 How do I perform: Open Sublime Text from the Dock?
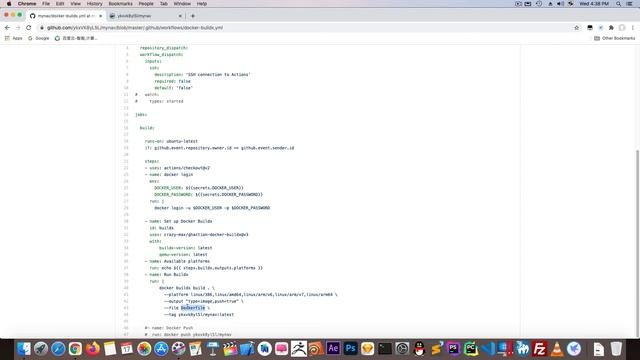point(436,349)
